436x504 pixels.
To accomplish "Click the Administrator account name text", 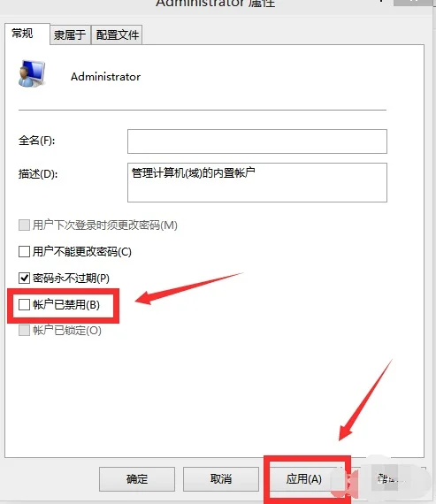I will coord(105,77).
